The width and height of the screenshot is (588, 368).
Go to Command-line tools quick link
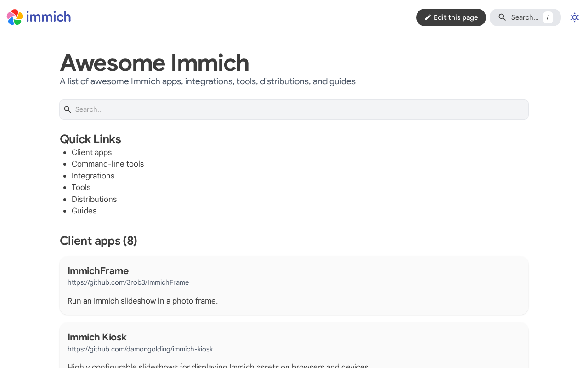[x=107, y=164]
